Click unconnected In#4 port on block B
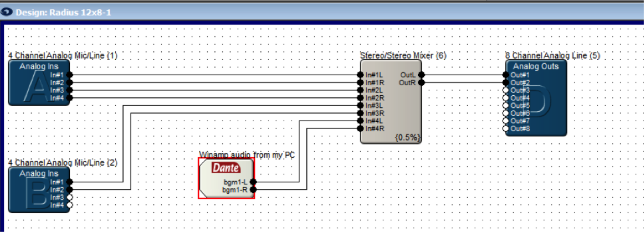The image size is (644, 232). pos(70,205)
